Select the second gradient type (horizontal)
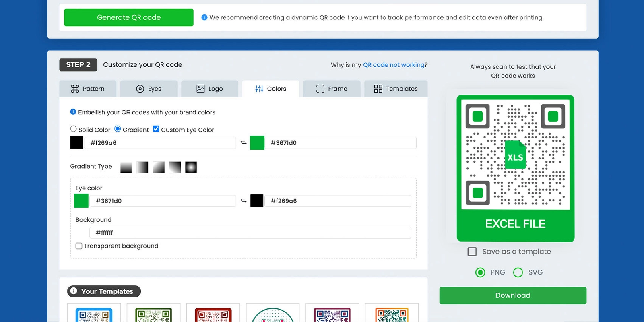 (142, 167)
